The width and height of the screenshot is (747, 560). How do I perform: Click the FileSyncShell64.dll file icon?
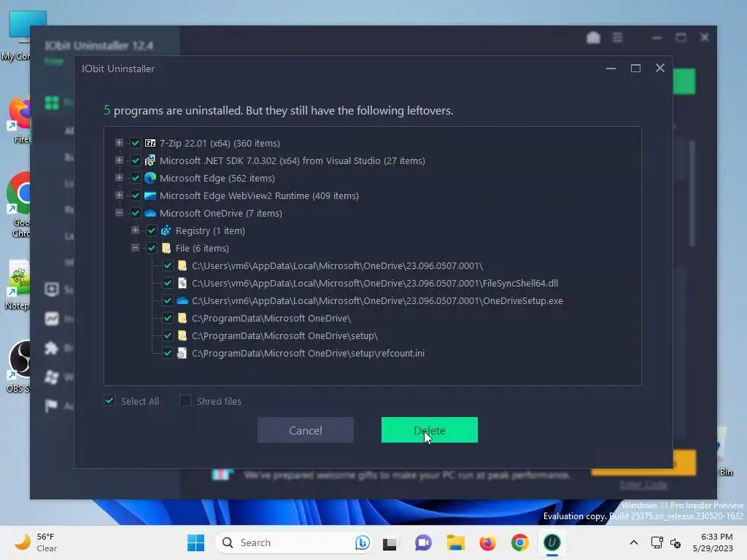[182, 284]
